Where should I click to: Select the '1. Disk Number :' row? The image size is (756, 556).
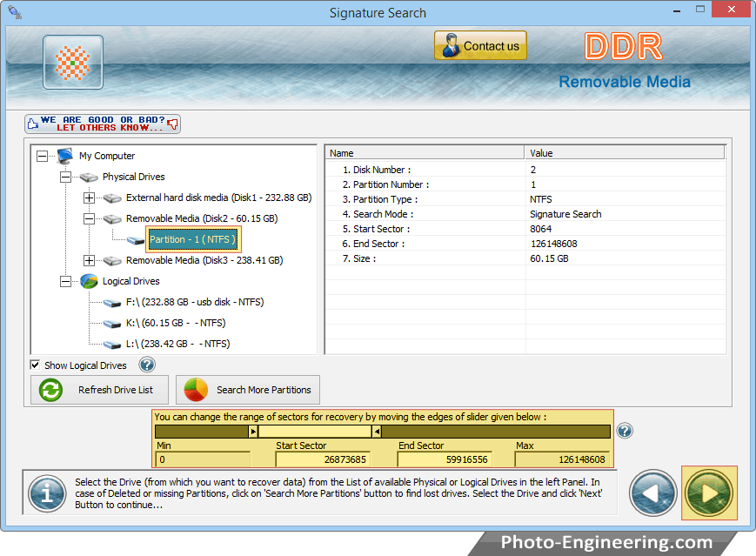point(525,170)
